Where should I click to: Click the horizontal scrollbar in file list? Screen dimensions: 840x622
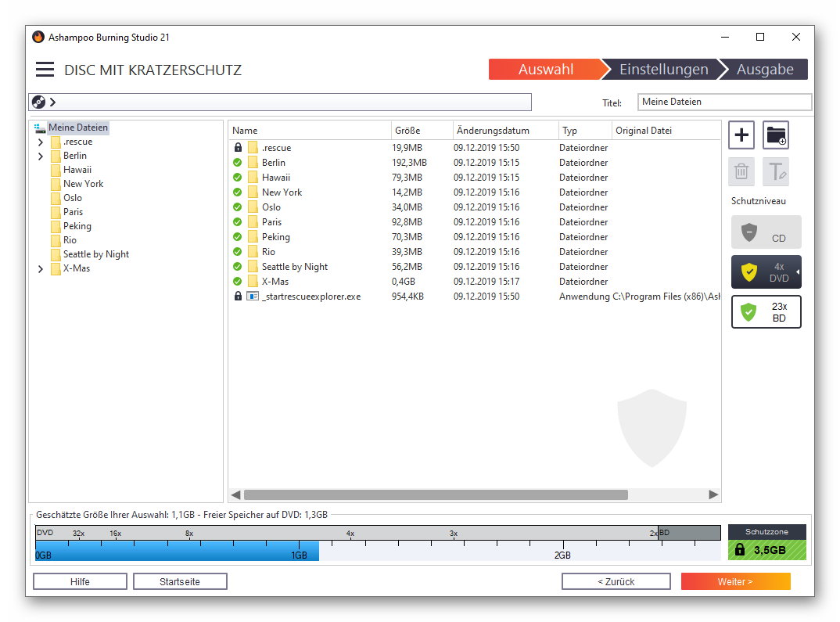(x=435, y=494)
